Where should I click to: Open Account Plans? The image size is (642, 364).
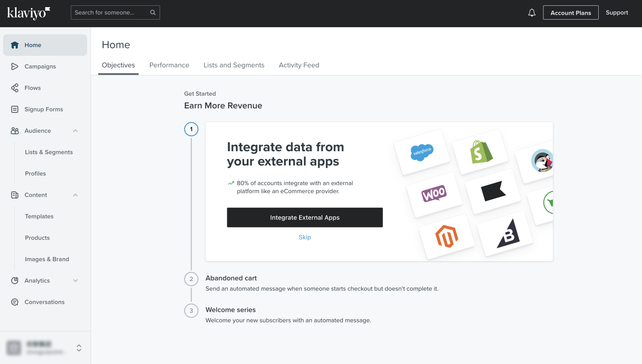click(570, 13)
